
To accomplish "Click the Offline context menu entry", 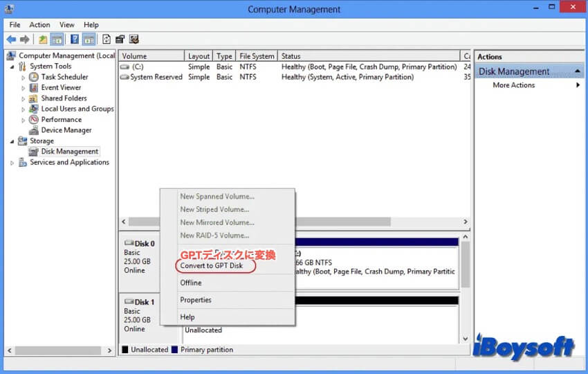I will pos(191,283).
